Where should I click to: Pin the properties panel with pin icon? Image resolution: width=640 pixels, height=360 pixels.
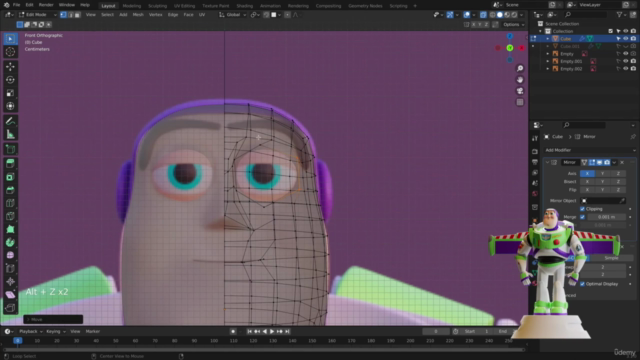pos(633,137)
